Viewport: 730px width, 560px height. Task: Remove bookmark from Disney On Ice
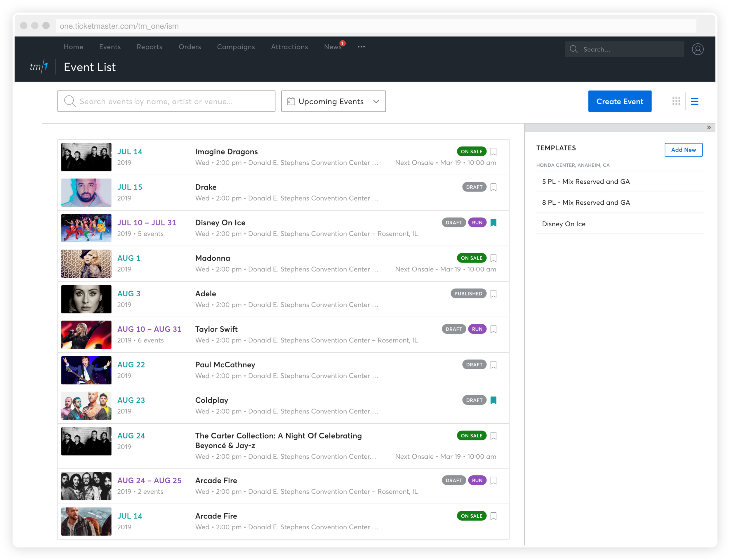pos(493,223)
